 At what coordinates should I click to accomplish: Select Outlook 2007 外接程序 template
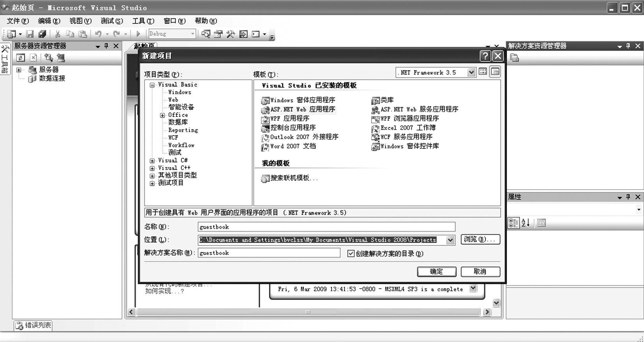coord(300,137)
